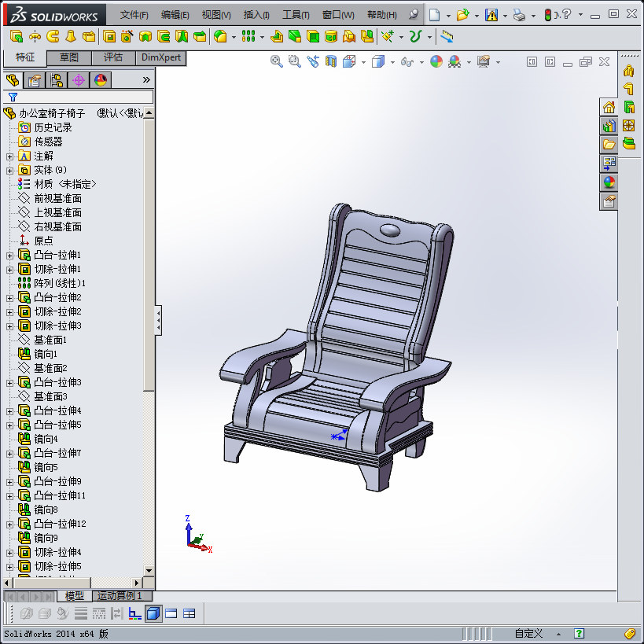This screenshot has width=644, height=644.
Task: Open the DimXpertManager tab icon
Action: 79,80
